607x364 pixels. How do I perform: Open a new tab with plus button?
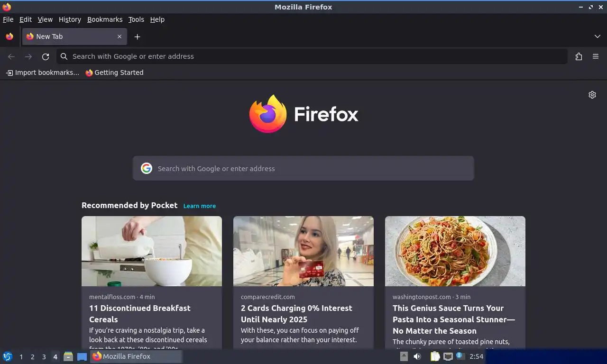click(137, 36)
